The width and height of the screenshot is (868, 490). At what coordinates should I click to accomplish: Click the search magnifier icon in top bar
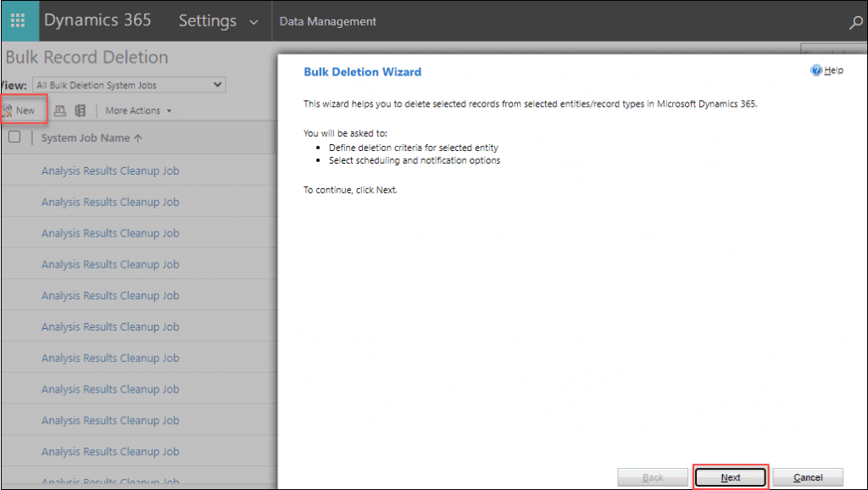(856, 22)
